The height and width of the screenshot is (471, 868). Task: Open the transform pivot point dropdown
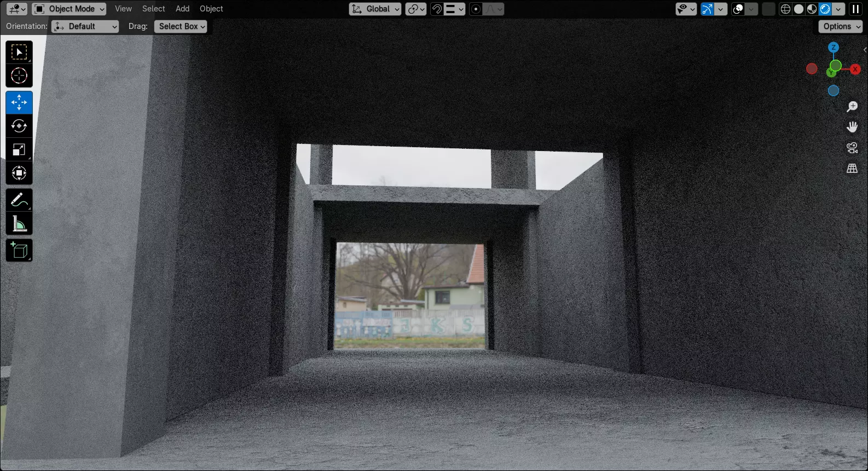[416, 9]
